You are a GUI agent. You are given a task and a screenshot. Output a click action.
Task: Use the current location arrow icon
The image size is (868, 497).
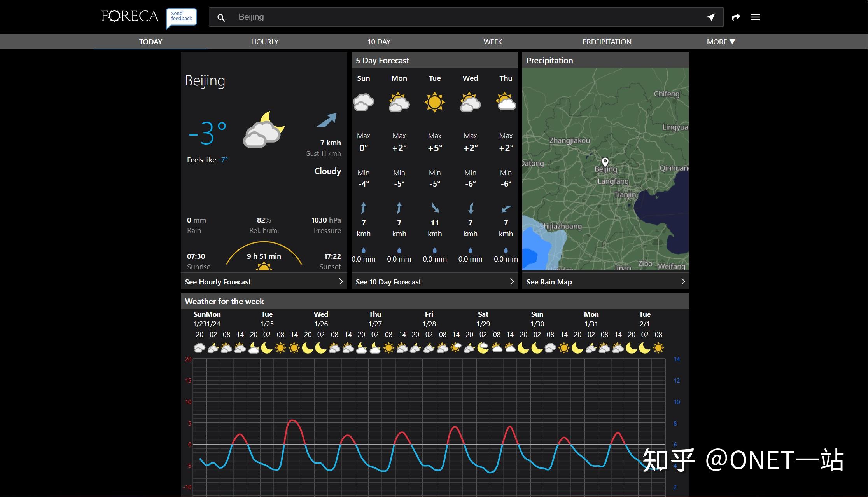[x=711, y=17]
